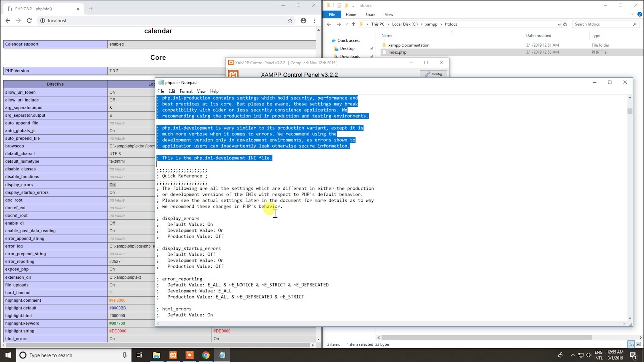Click the taskbar search box
644x362 pixels.
(x=73, y=355)
